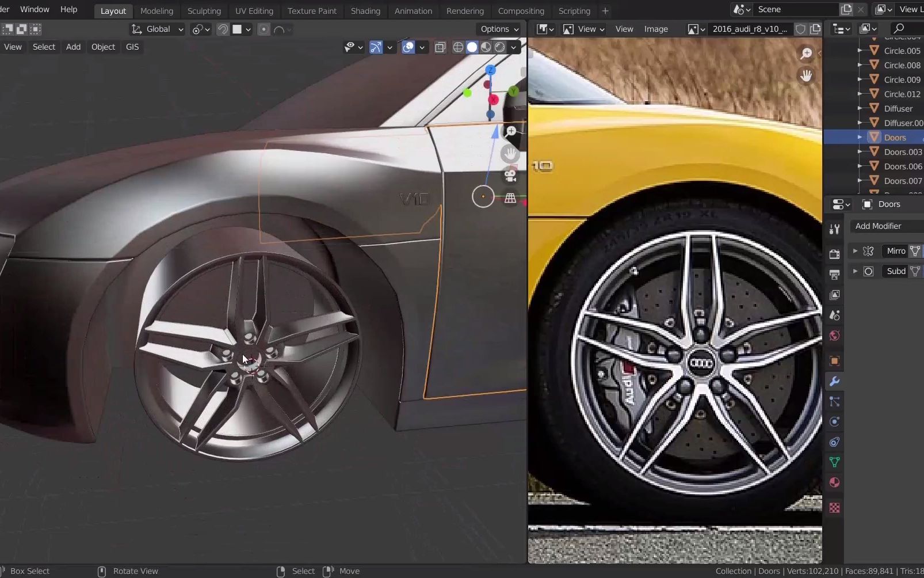Click the image editor zoom magnifier icon
924x578 pixels.
tap(806, 54)
